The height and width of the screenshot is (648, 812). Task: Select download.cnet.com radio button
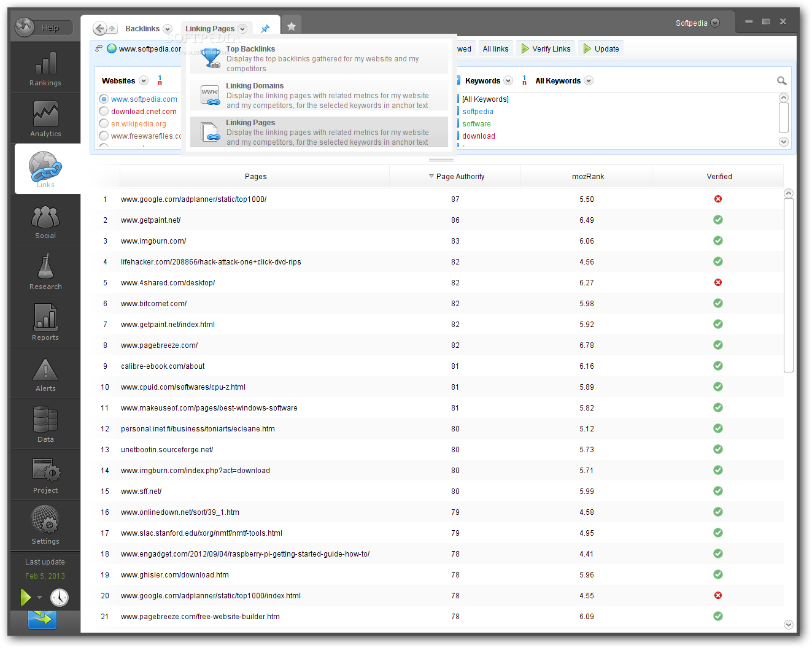pyautogui.click(x=104, y=111)
